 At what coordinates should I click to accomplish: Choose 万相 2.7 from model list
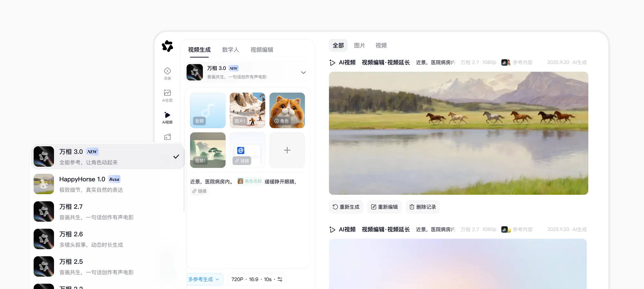(108, 211)
